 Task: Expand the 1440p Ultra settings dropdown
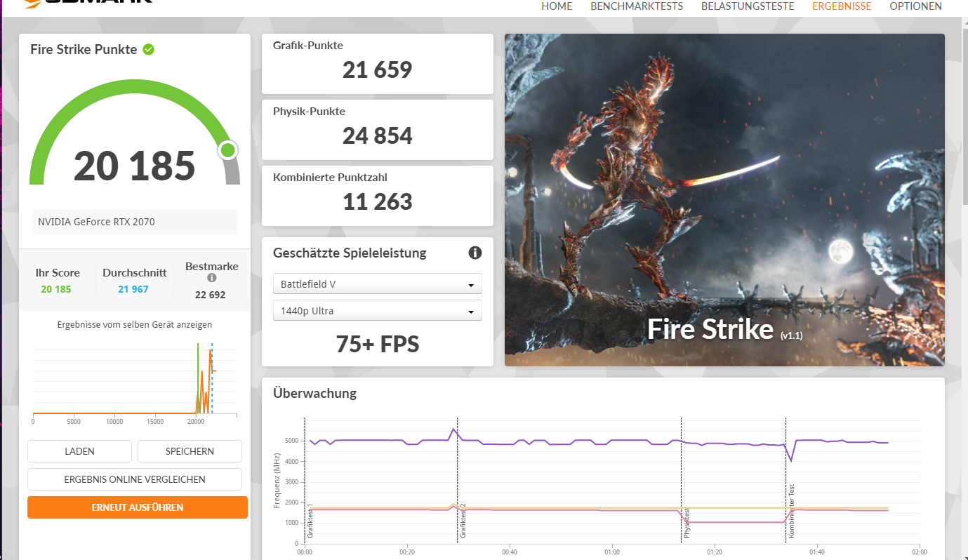pyautogui.click(x=377, y=309)
